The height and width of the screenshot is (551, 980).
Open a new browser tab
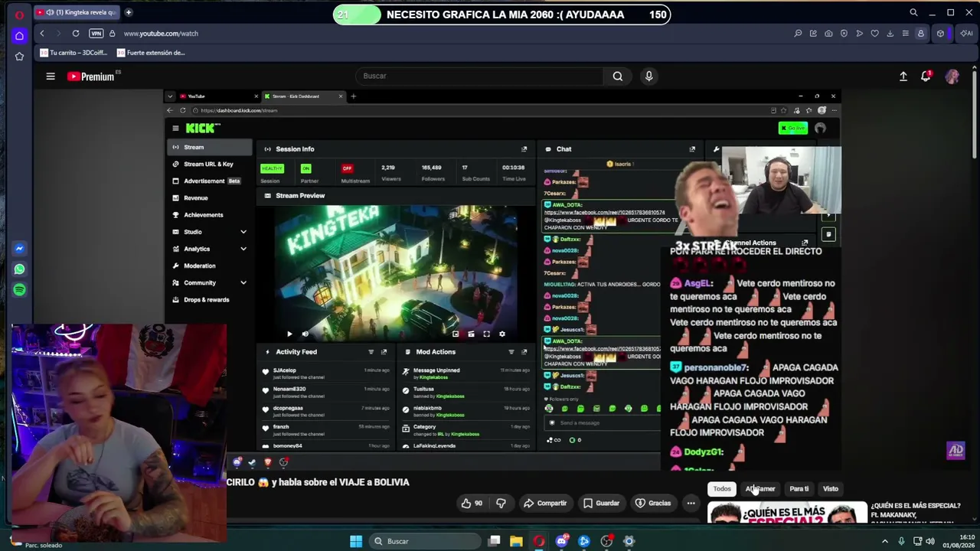(129, 12)
